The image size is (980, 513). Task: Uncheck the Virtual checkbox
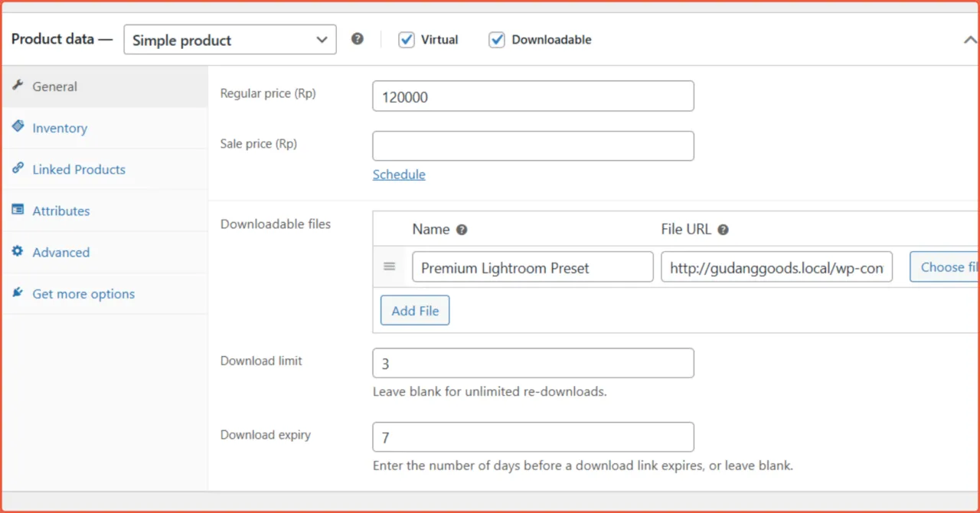(406, 39)
